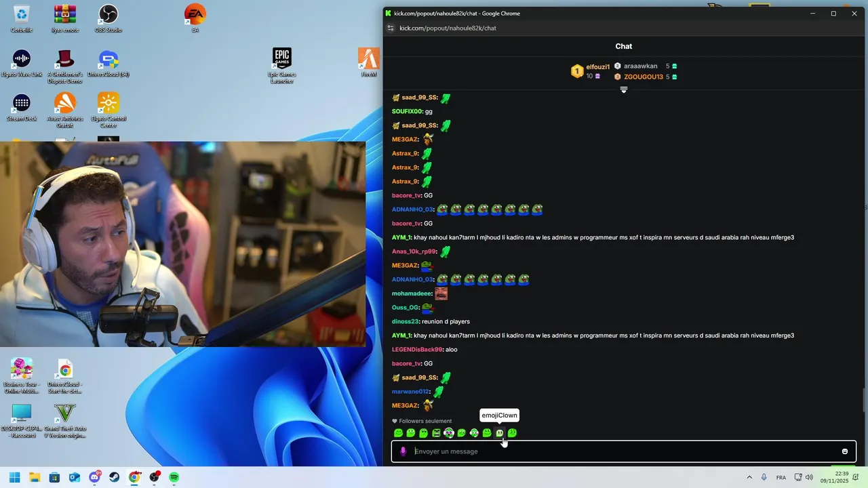The image size is (868, 488).
Task: Open Anas_10k_rp99 user card
Action: (x=414, y=251)
